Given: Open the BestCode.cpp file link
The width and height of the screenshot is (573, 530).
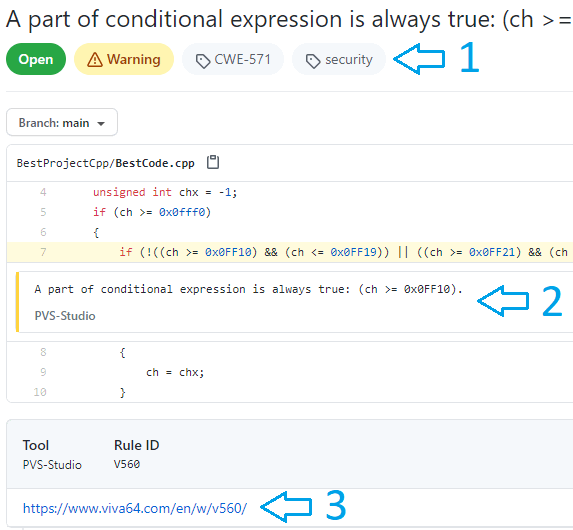Looking at the screenshot, I should pyautogui.click(x=155, y=163).
